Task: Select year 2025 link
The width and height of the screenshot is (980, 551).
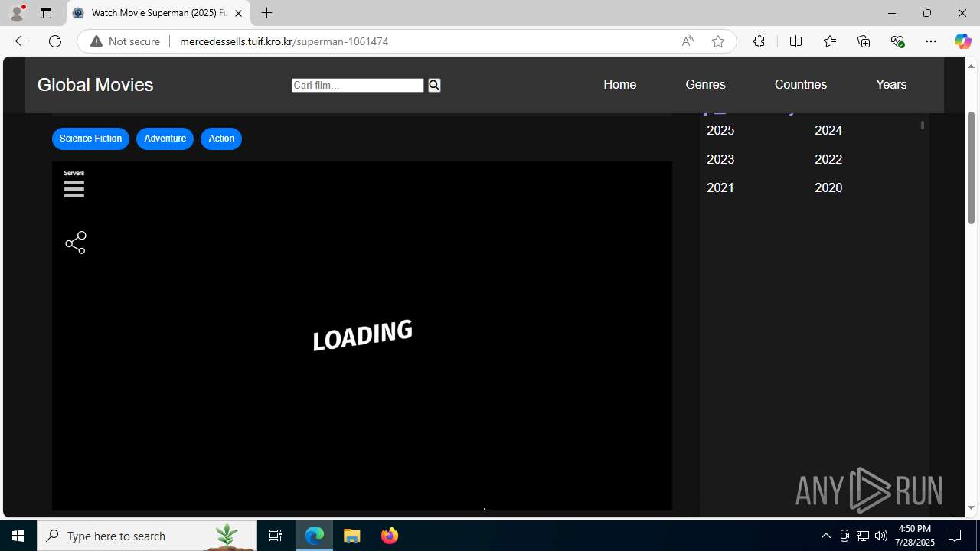Action: point(720,130)
